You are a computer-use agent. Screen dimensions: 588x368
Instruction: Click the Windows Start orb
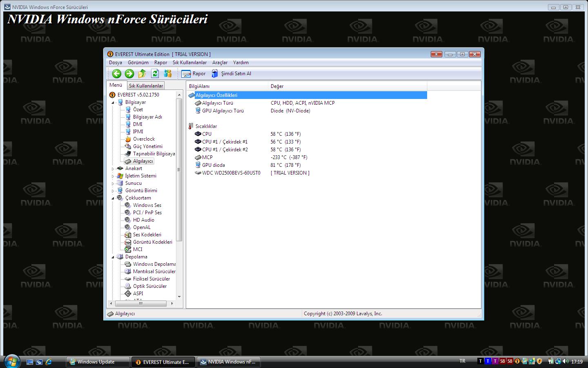pos(11,361)
